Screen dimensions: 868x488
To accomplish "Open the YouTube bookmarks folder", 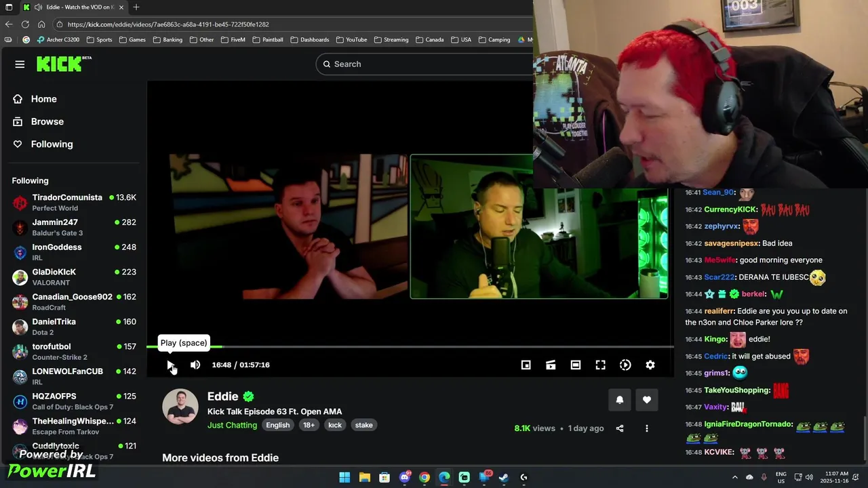I will click(351, 39).
